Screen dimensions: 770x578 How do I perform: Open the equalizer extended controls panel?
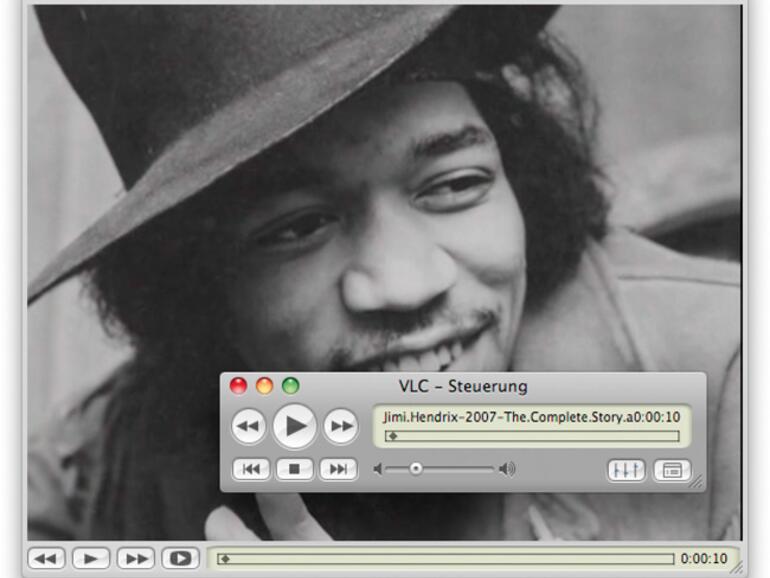(x=626, y=470)
